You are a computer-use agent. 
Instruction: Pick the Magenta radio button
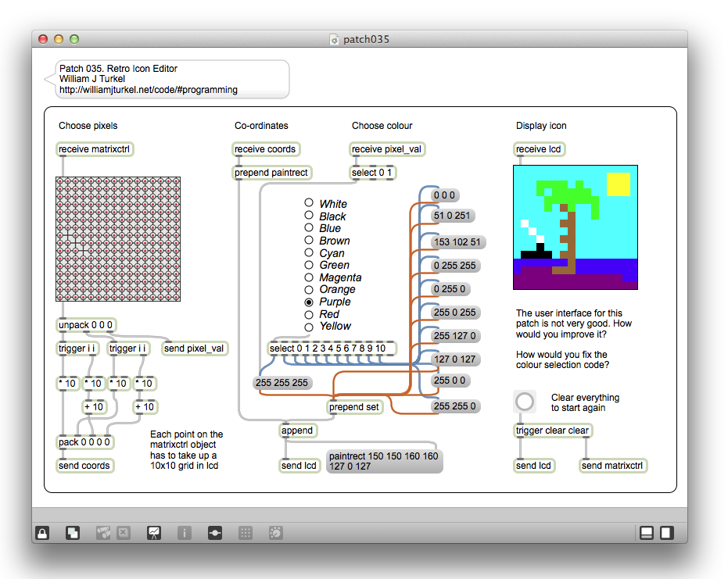[x=309, y=277]
